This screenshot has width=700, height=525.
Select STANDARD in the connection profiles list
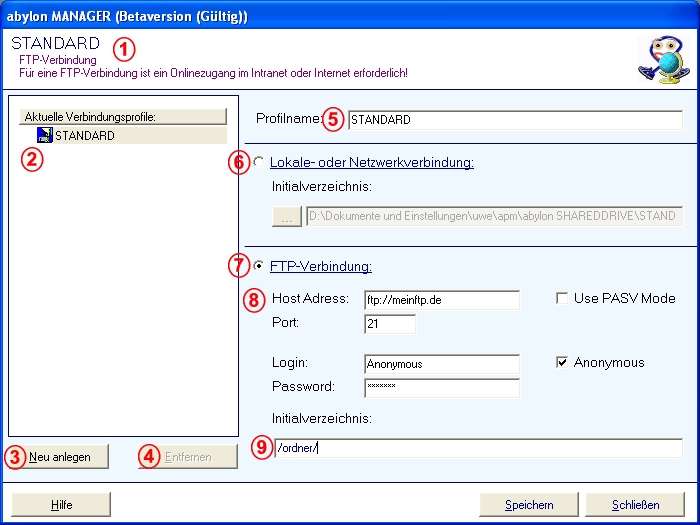[84, 135]
